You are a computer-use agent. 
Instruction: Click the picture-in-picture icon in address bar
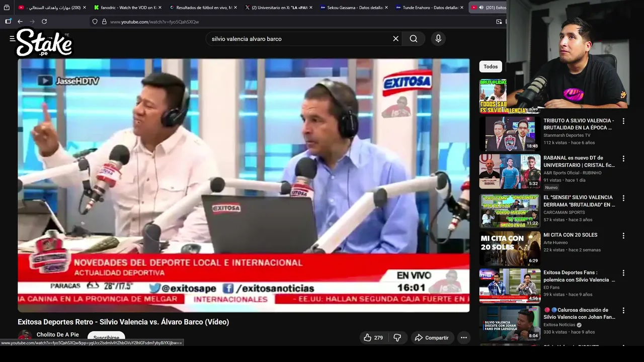[499, 22]
